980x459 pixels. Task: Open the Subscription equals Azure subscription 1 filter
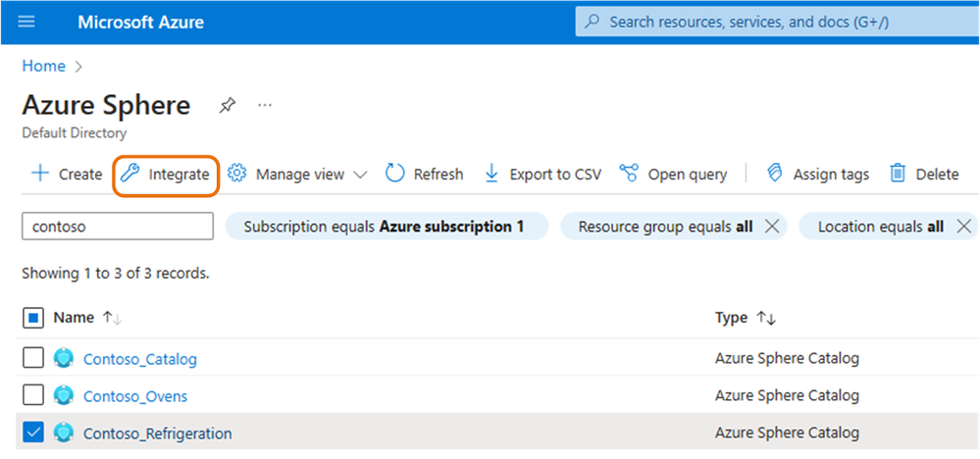pos(387,226)
